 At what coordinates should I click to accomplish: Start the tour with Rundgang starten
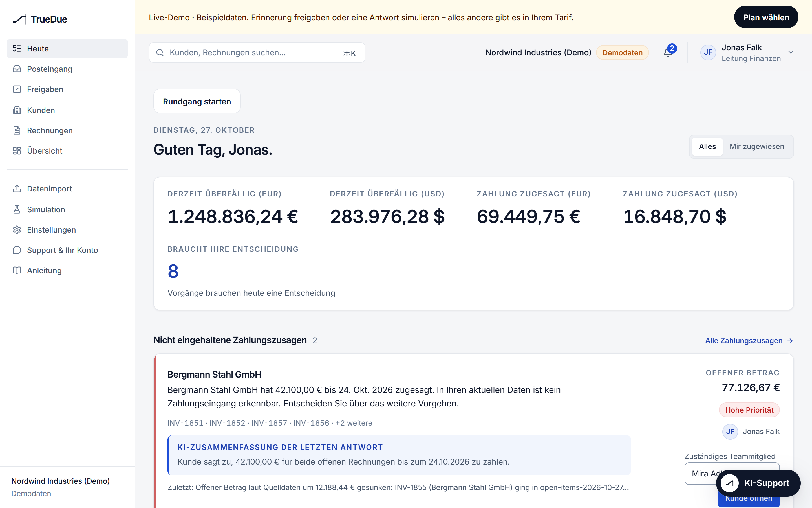pos(197,102)
